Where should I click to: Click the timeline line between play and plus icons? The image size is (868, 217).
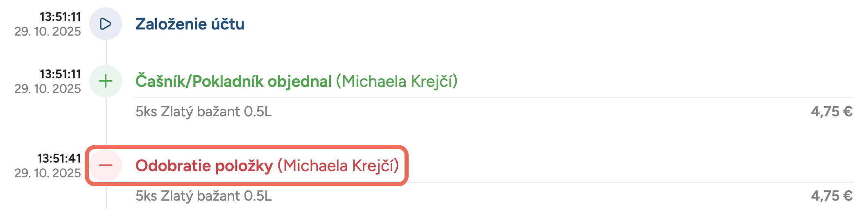point(106,52)
